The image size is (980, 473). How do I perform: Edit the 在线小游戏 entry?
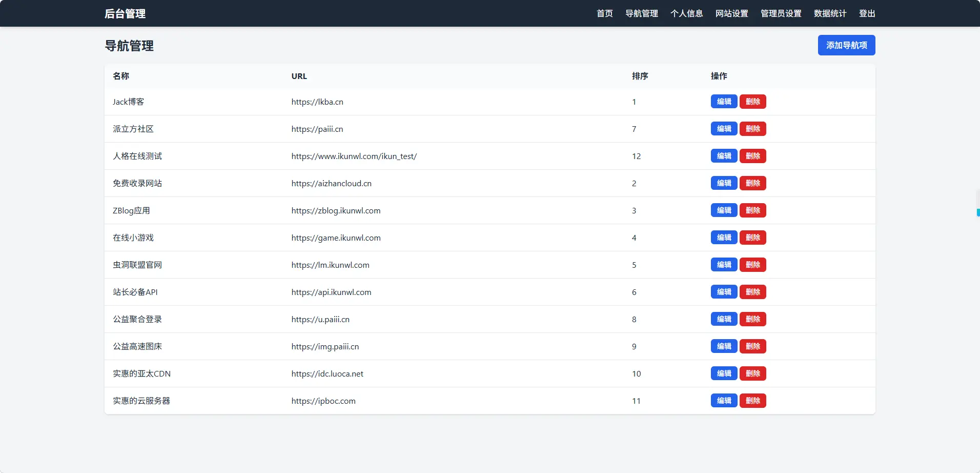tap(724, 238)
